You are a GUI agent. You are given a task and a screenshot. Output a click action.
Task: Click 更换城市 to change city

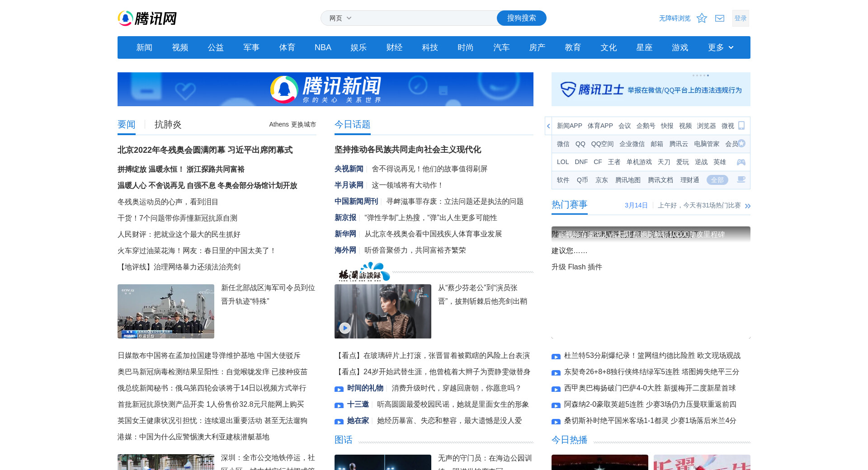(x=303, y=124)
